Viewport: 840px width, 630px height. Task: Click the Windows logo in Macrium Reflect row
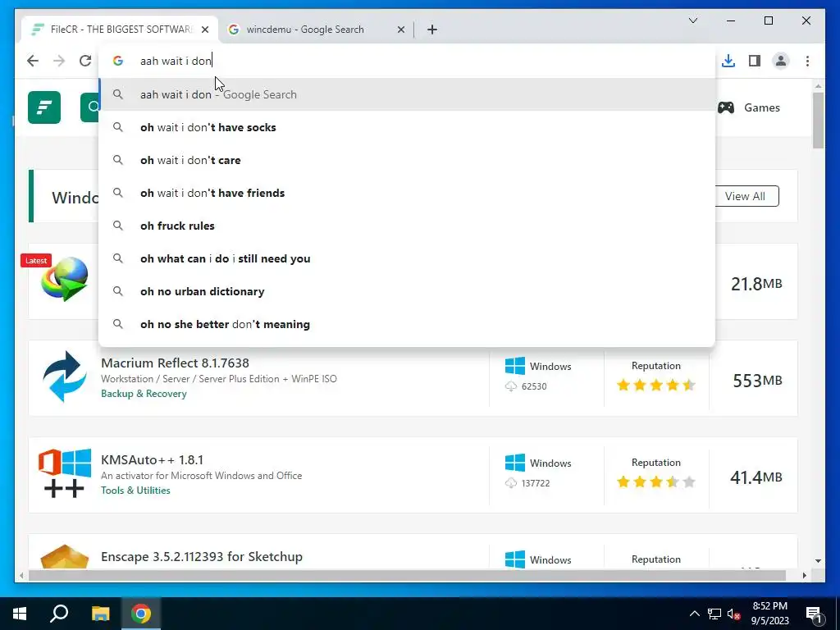[x=515, y=366]
